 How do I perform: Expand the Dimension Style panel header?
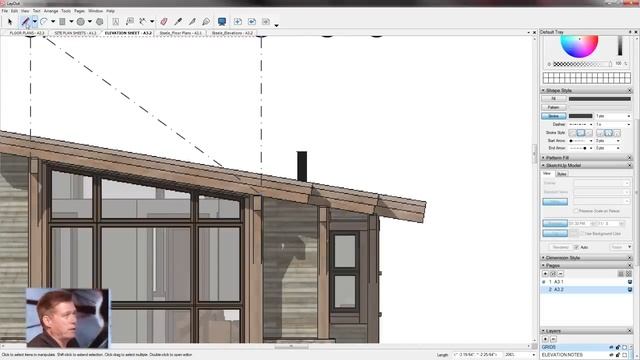(x=587, y=258)
